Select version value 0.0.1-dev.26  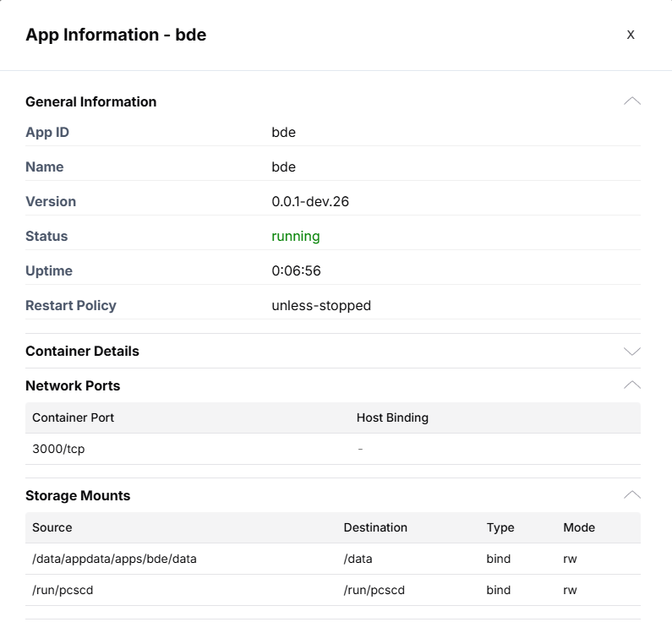310,202
